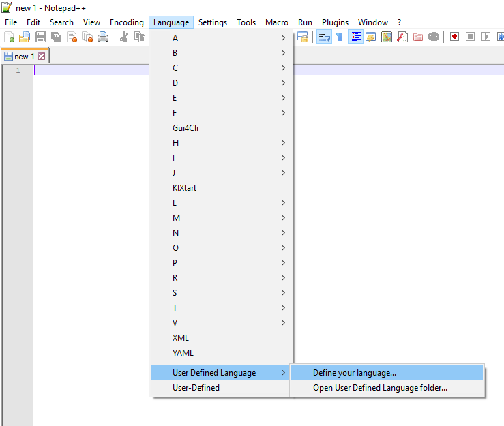Expand the O languages submenu

(x=222, y=248)
